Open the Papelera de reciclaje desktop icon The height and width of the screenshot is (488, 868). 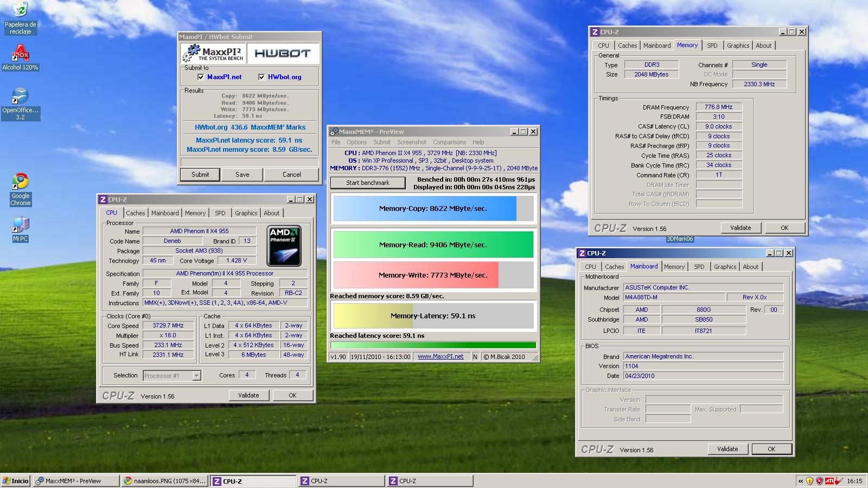[20, 18]
